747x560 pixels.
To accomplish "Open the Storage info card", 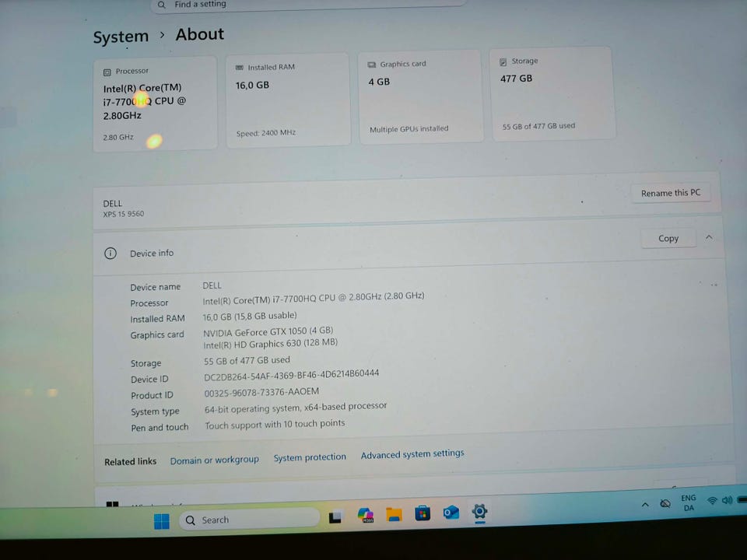I will point(552,94).
